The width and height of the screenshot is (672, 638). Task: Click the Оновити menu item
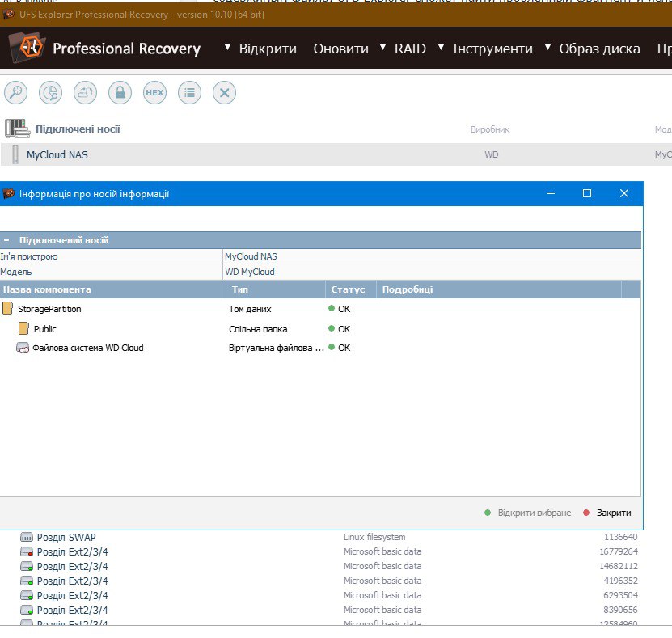pyautogui.click(x=341, y=49)
